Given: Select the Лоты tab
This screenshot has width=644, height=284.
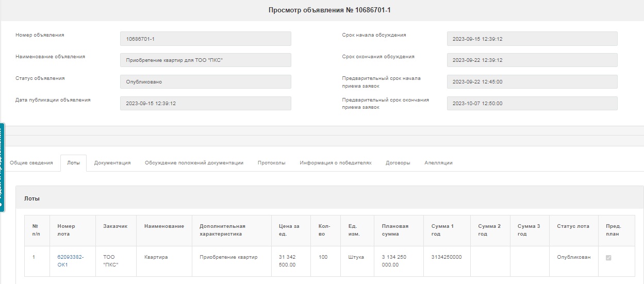Looking at the screenshot, I should coord(73,163).
